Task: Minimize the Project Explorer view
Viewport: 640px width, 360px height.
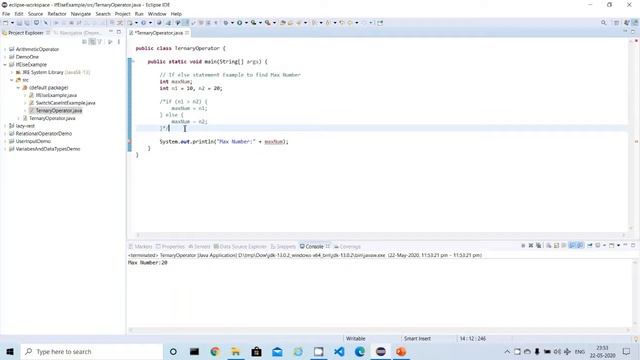Action: 111,32
